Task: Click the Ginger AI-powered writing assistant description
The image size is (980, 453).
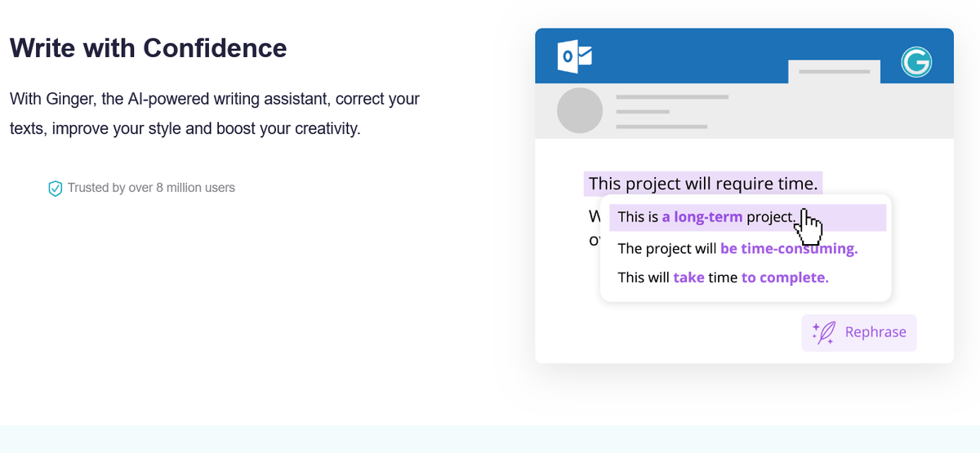Action: [215, 114]
